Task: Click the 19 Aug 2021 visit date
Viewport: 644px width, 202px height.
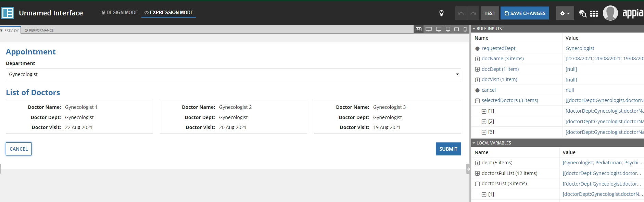Action: (387, 127)
